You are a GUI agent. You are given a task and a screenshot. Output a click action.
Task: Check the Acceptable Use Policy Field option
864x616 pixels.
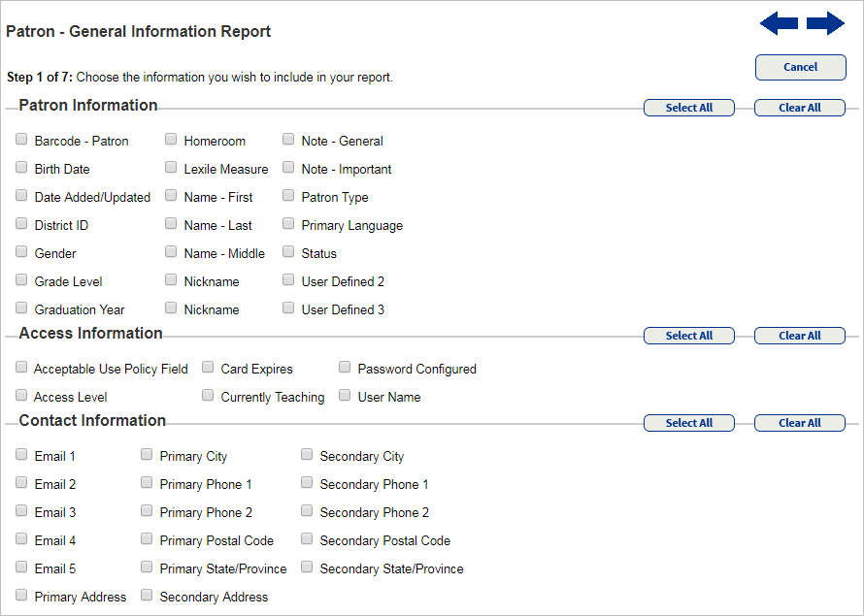click(x=20, y=367)
